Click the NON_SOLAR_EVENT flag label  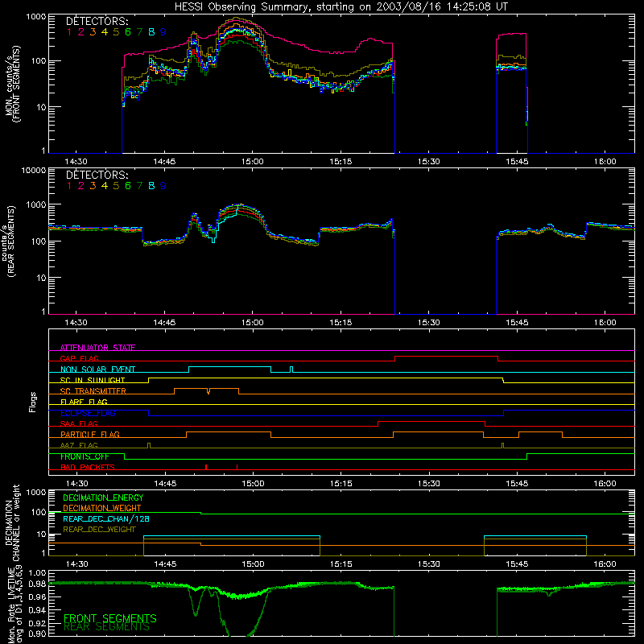(x=97, y=369)
